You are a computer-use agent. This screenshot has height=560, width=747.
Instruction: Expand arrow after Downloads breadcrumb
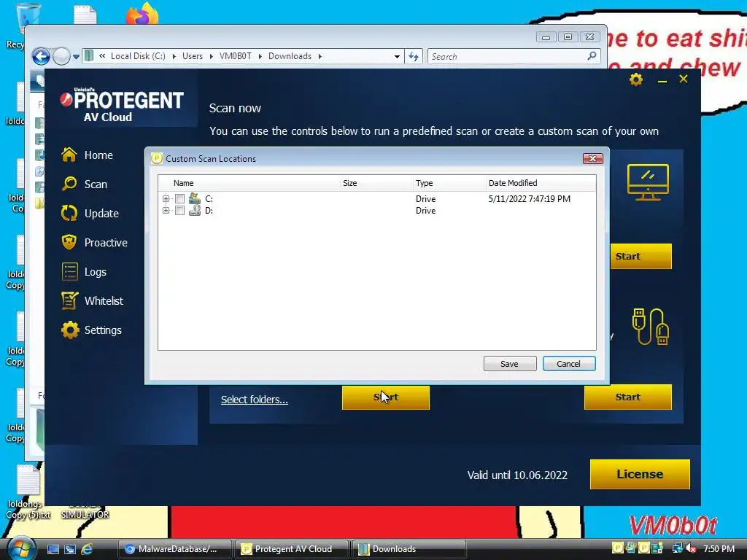click(x=320, y=56)
